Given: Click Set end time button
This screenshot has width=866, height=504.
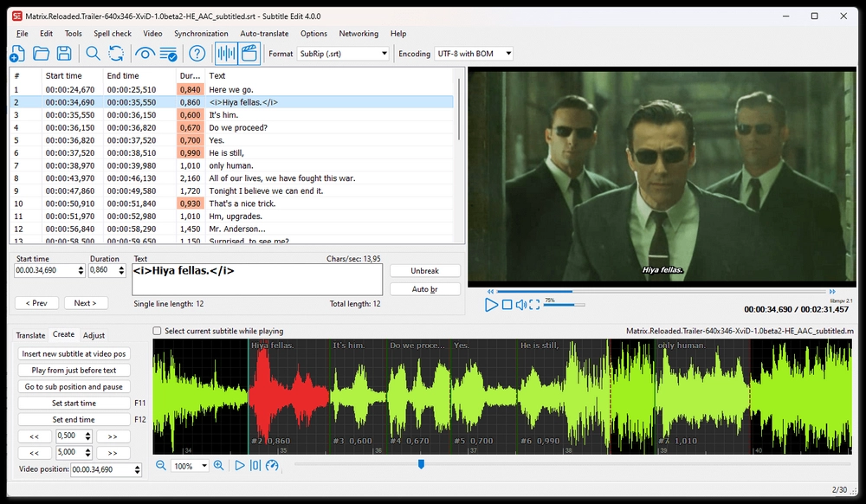Looking at the screenshot, I should click(x=74, y=419).
